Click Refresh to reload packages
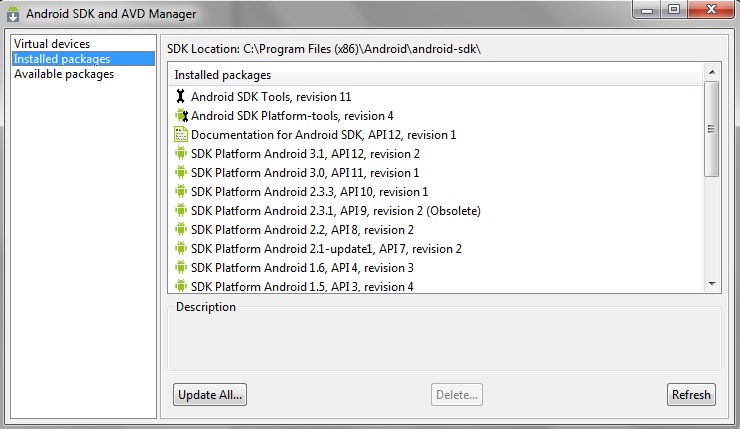This screenshot has height=429, width=740. [691, 395]
